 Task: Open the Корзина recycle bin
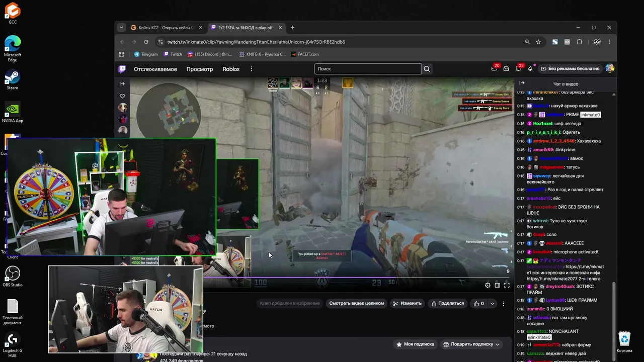point(624,342)
